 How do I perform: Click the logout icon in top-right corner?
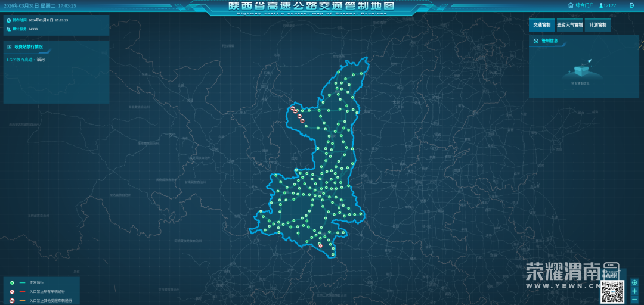632,5
